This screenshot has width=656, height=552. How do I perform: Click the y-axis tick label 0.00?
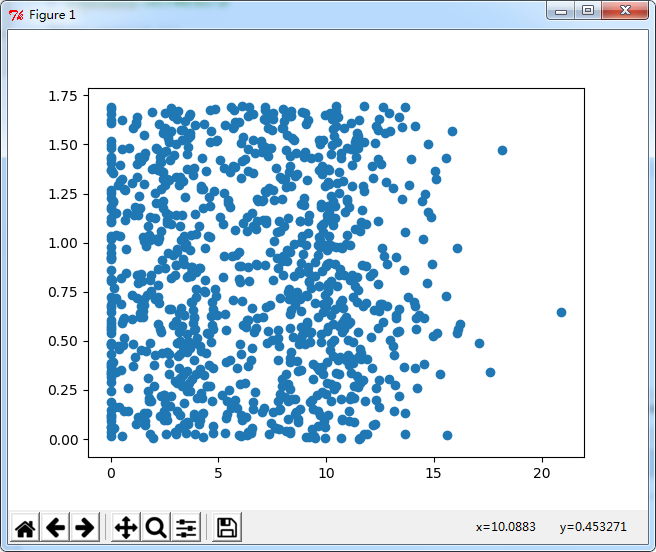63,440
